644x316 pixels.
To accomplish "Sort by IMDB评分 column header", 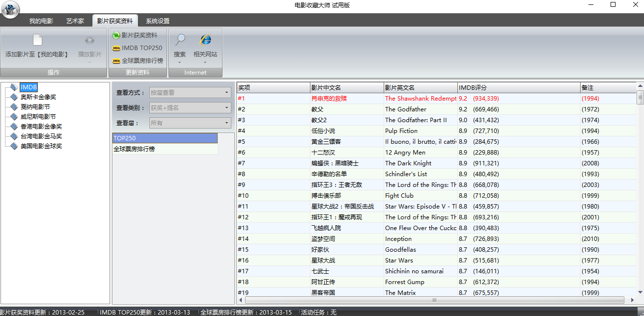I will click(x=518, y=88).
